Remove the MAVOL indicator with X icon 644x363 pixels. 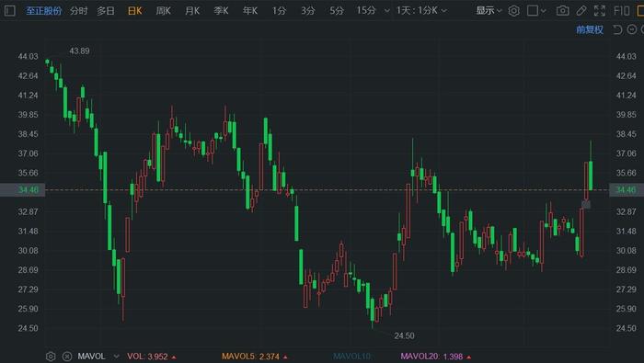point(67,357)
